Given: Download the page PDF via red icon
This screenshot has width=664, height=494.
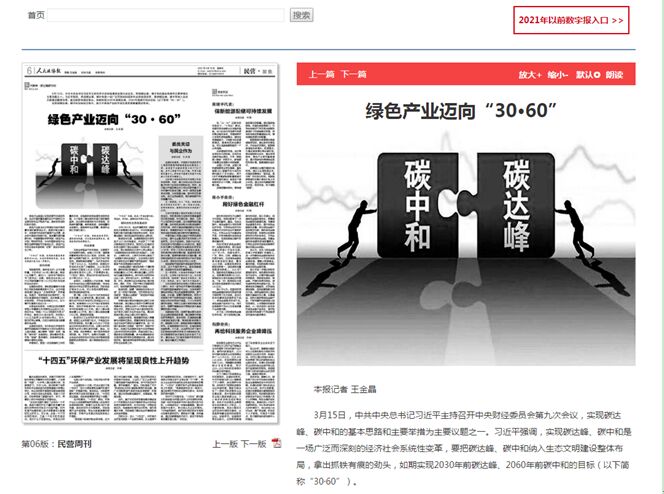Looking at the screenshot, I should coord(277,443).
